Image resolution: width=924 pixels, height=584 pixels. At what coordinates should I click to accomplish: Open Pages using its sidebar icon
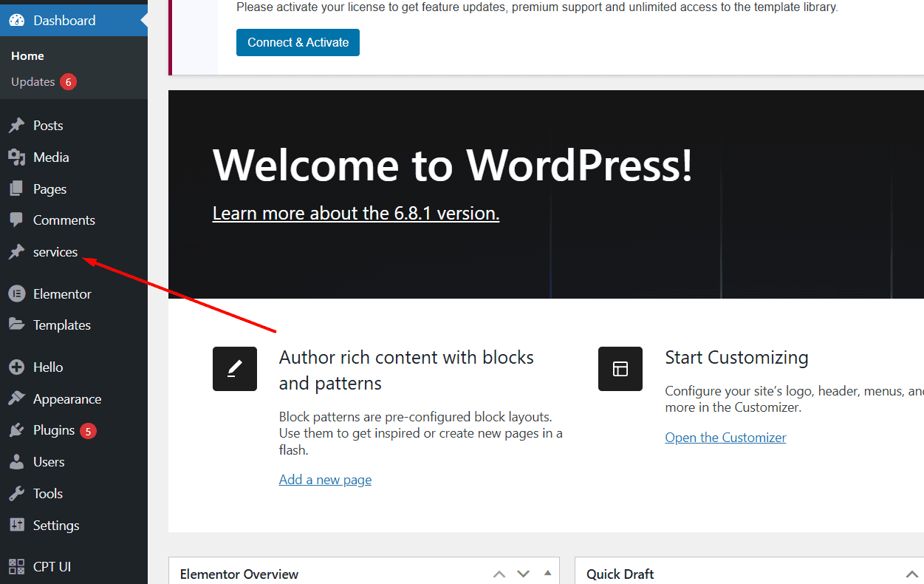(x=18, y=189)
